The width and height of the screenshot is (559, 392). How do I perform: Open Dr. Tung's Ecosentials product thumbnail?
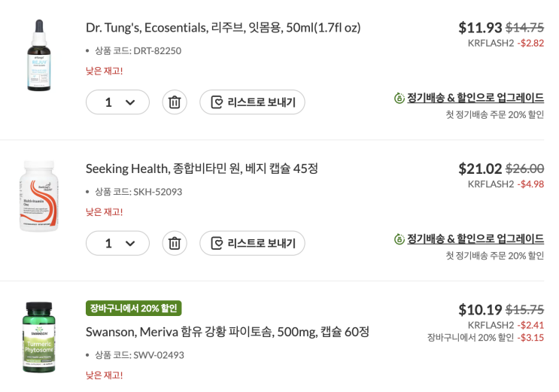point(38,56)
